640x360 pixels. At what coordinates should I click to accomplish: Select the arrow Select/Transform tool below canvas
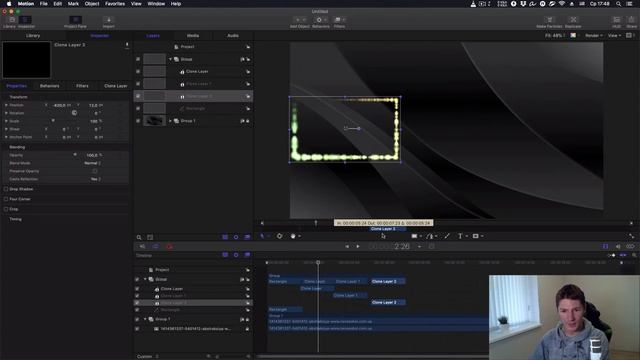tap(263, 236)
